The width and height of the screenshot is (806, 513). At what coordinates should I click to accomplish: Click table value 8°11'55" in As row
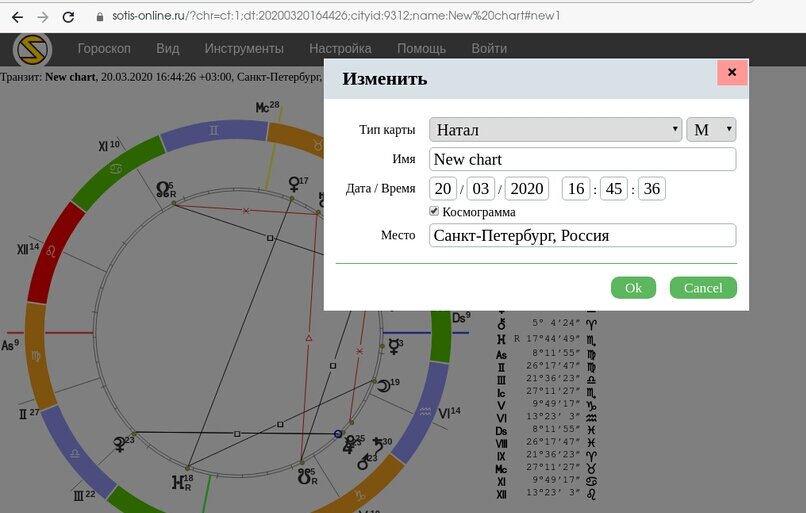click(556, 353)
